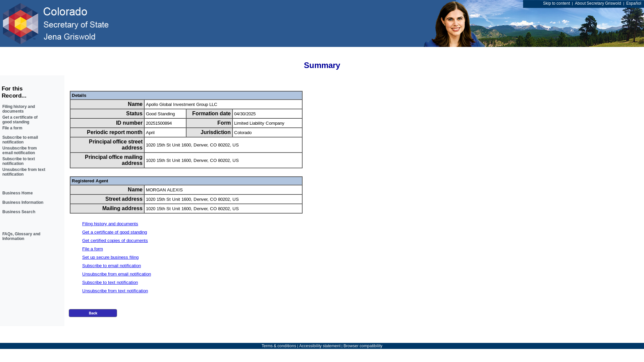
Task: Open Business Information in sidebar
Action: [x=23, y=202]
